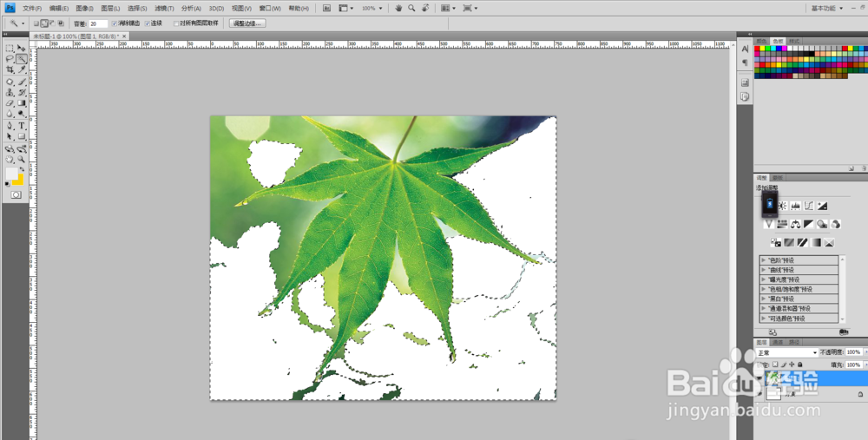Open the 滤镜(T) menu
Image resolution: width=868 pixels, height=440 pixels.
(164, 9)
